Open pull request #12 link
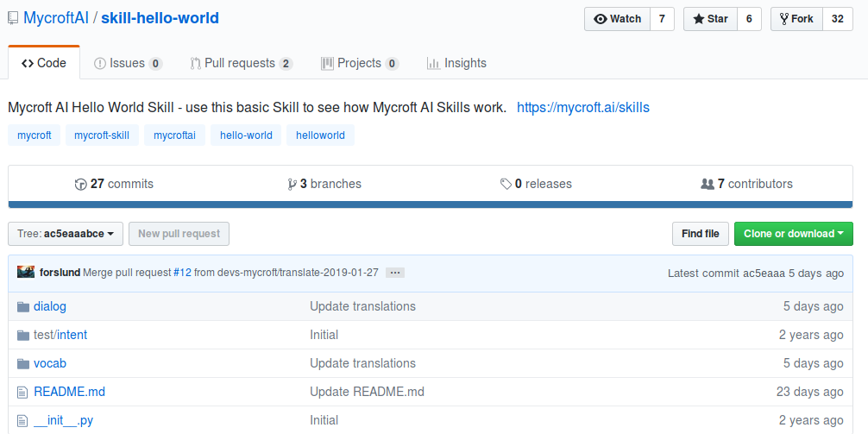The width and height of the screenshot is (868, 434). coord(182,273)
